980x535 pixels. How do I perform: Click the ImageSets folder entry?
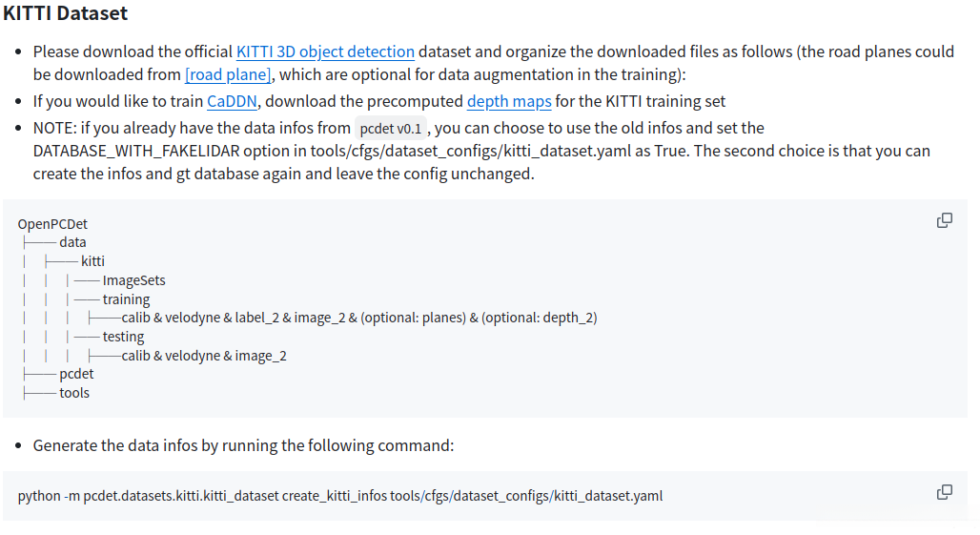(x=133, y=280)
